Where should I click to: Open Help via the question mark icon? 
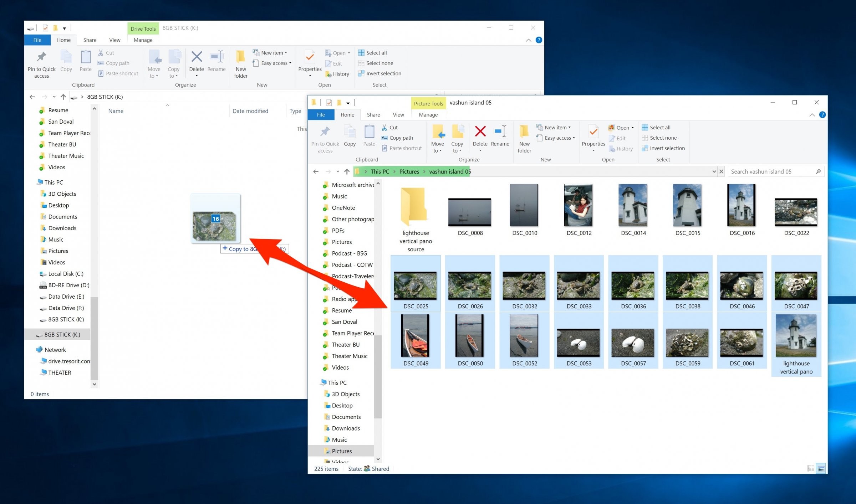pos(822,114)
